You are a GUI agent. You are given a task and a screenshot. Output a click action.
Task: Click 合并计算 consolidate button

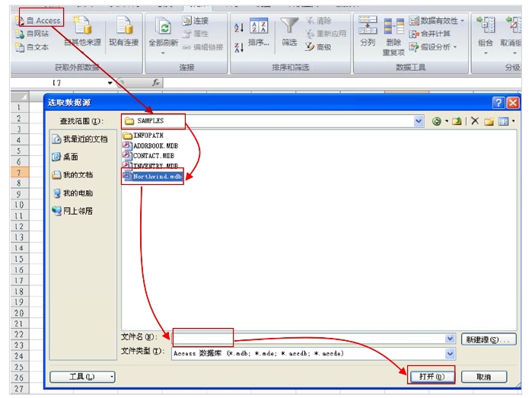coord(429,33)
